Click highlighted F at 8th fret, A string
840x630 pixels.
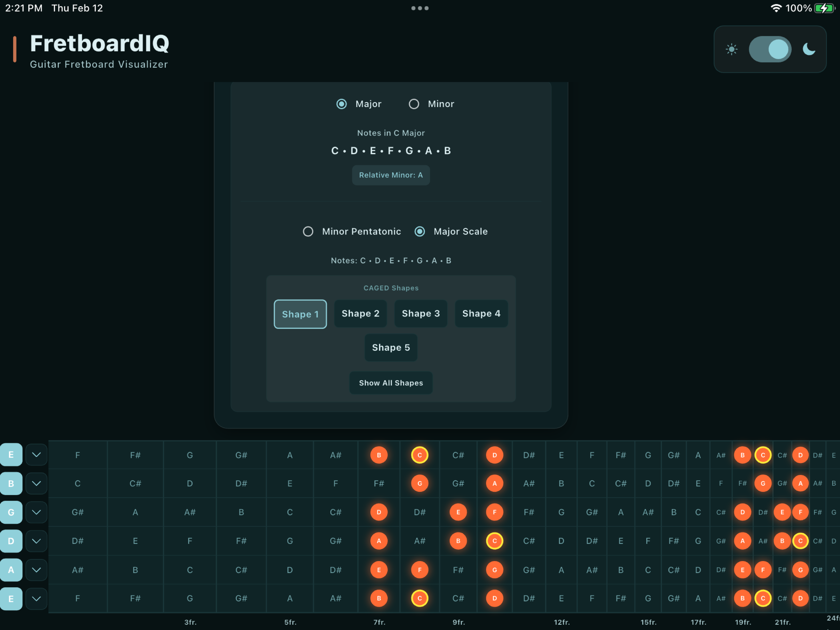(420, 570)
